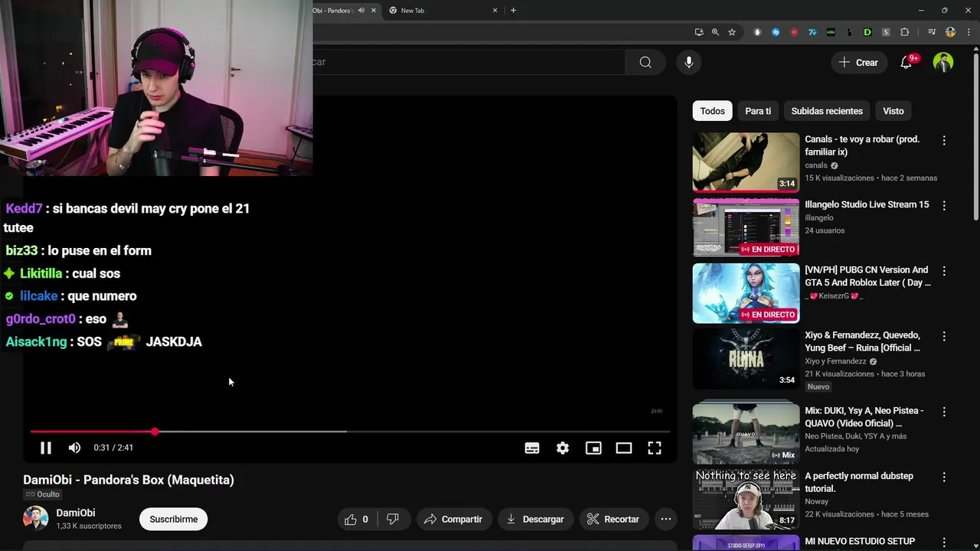This screenshot has height=551, width=980.
Task: Open Illangelo Studio Live Stream thumbnail
Action: coord(746,227)
